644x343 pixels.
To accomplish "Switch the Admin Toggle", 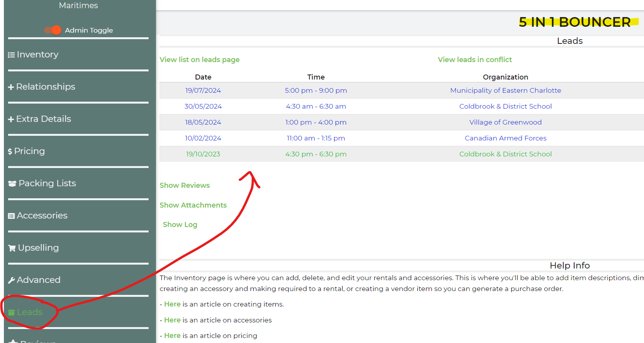I will click(x=53, y=30).
